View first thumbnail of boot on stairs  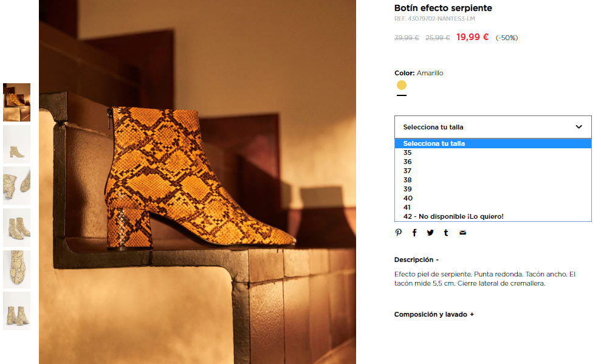[x=16, y=102]
